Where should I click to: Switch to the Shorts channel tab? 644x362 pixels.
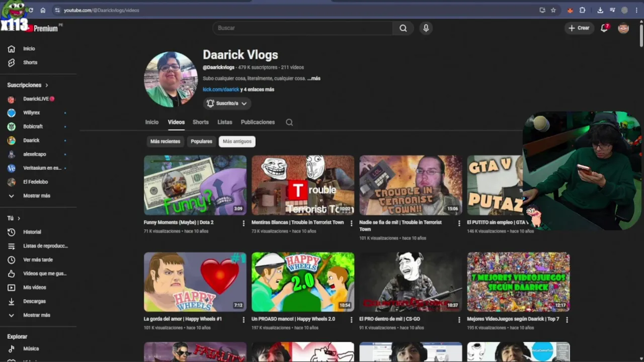200,122
